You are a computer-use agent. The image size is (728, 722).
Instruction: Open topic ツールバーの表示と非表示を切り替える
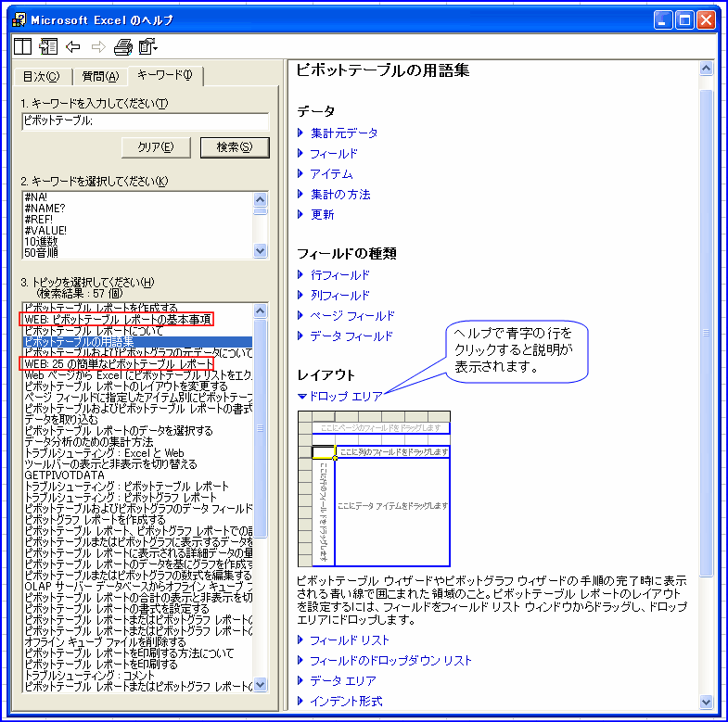coord(110,464)
